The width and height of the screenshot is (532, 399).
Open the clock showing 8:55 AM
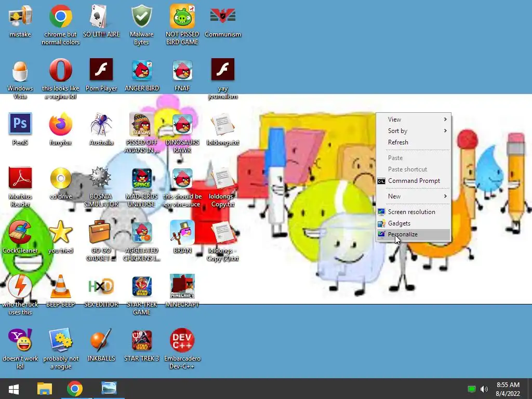(x=508, y=389)
